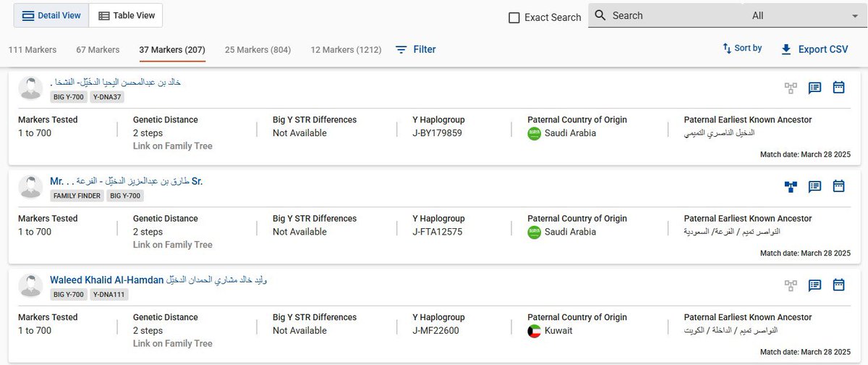Enable the Exact Search checkbox

[x=514, y=17]
